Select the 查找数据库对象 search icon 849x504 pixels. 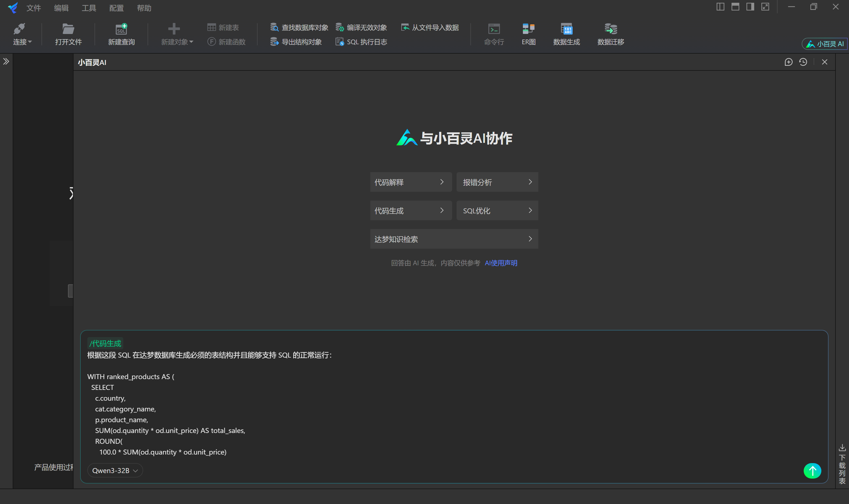click(274, 28)
